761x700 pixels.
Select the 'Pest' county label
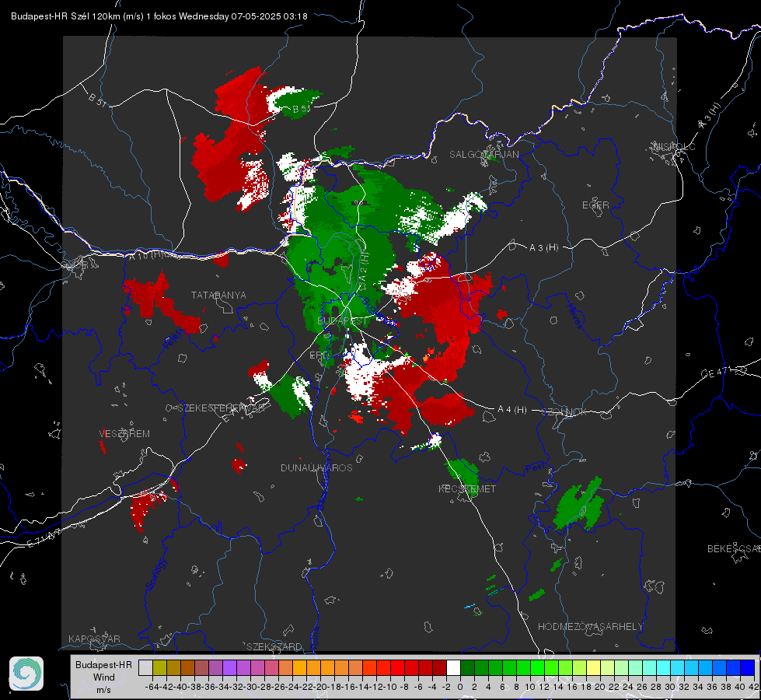(535, 468)
